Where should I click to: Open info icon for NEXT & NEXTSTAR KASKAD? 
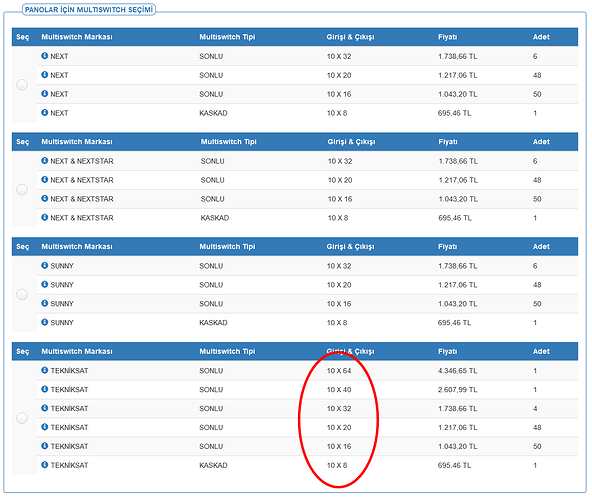[45, 217]
